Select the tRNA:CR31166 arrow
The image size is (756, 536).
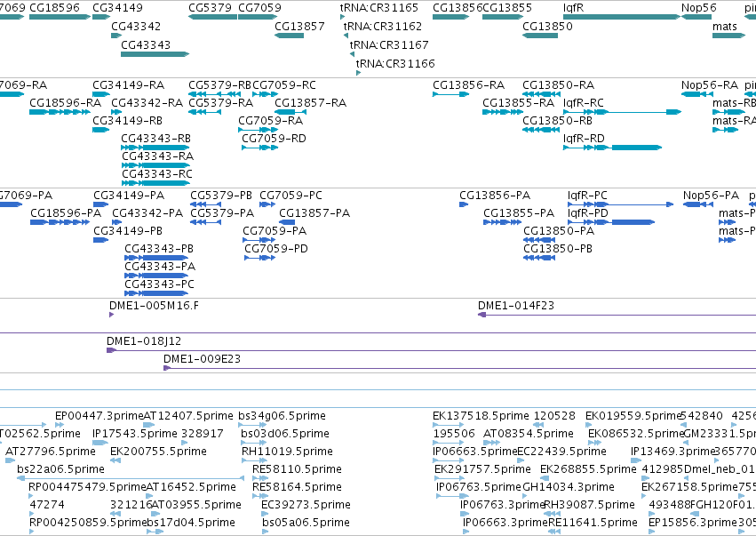tap(358, 73)
